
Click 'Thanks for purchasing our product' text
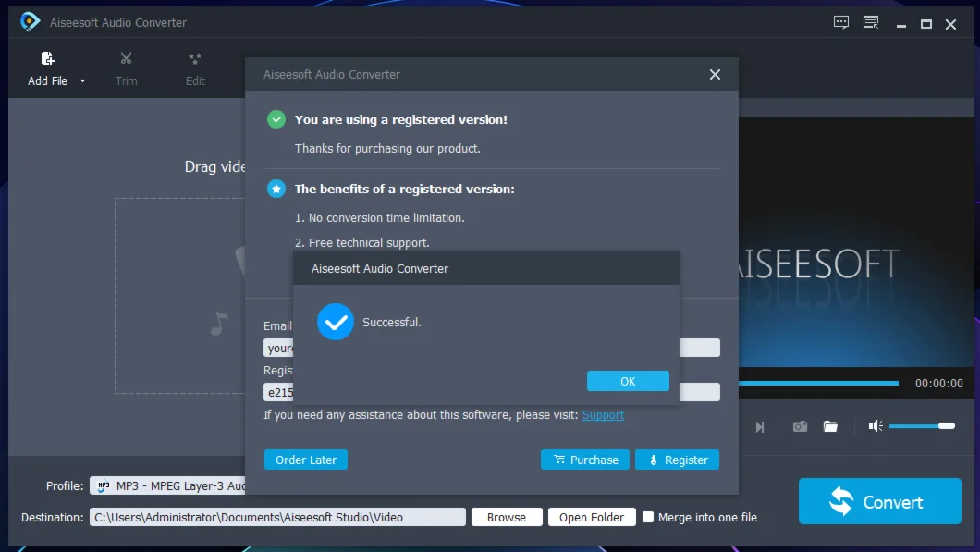tap(387, 149)
